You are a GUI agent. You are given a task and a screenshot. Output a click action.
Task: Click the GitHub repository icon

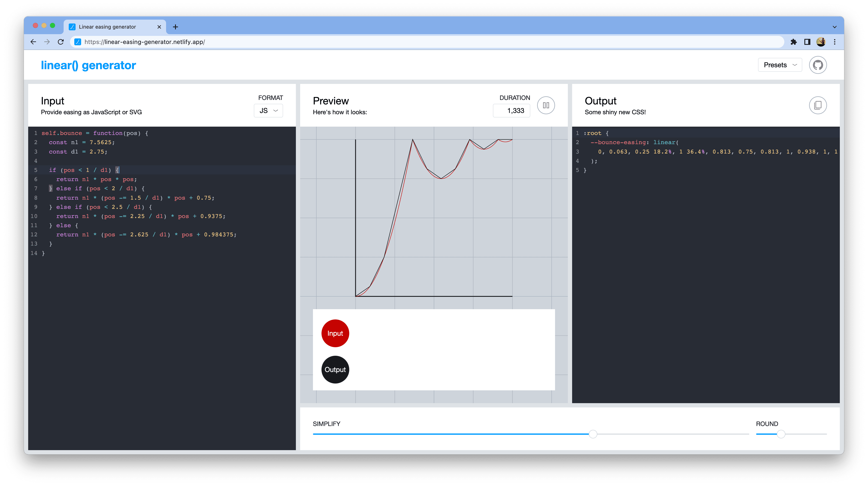[x=819, y=64]
